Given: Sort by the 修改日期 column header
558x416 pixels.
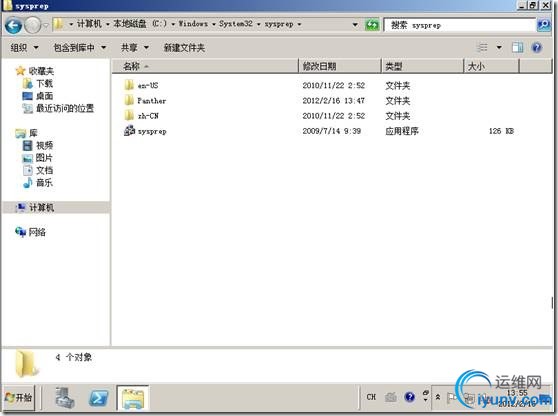Looking at the screenshot, I should [x=340, y=66].
